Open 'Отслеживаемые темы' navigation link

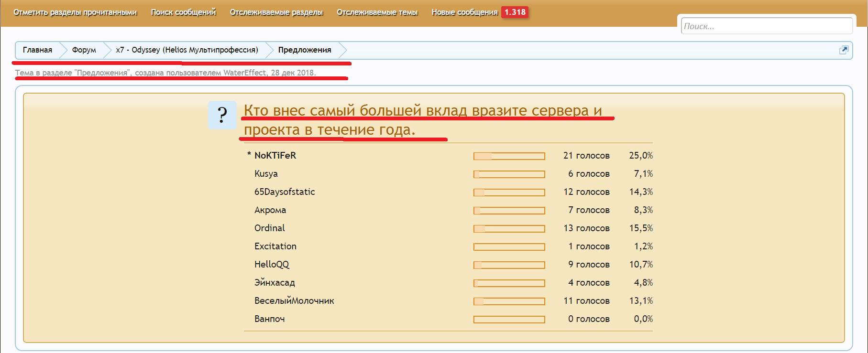point(377,12)
